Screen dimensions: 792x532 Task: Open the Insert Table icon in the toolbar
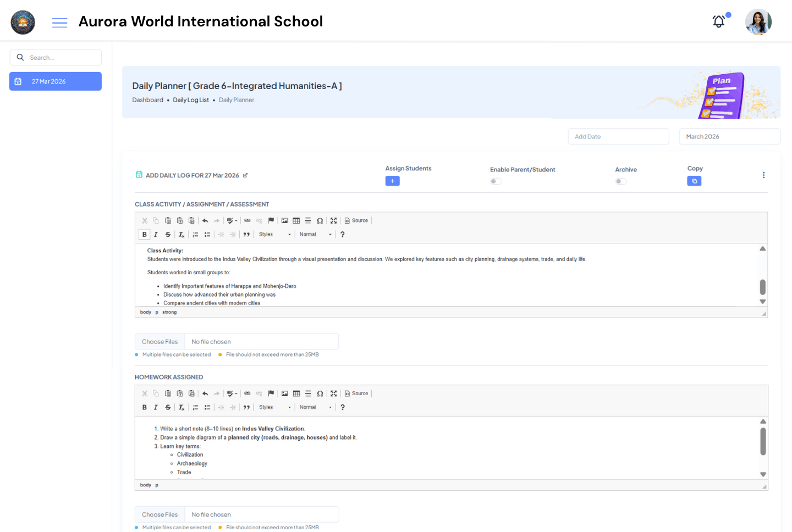click(296, 220)
